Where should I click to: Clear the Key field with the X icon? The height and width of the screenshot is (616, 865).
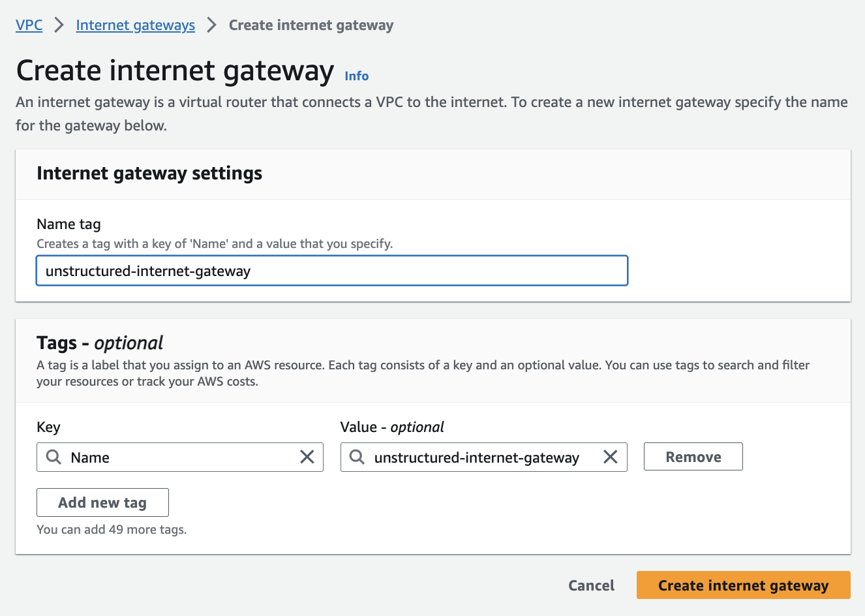(x=307, y=457)
